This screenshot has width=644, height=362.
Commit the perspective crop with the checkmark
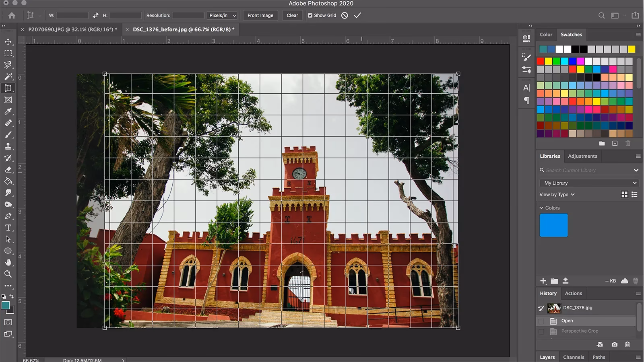(357, 15)
